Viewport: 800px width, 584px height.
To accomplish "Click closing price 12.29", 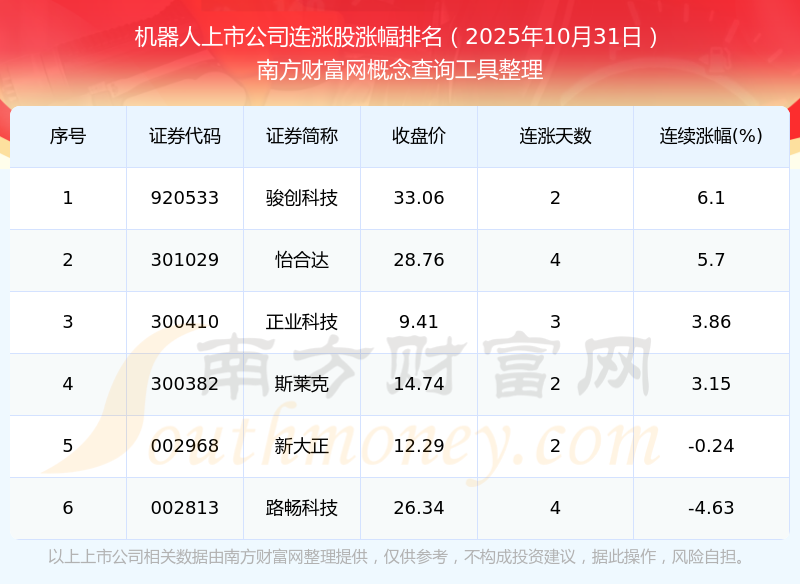I will click(x=419, y=446).
